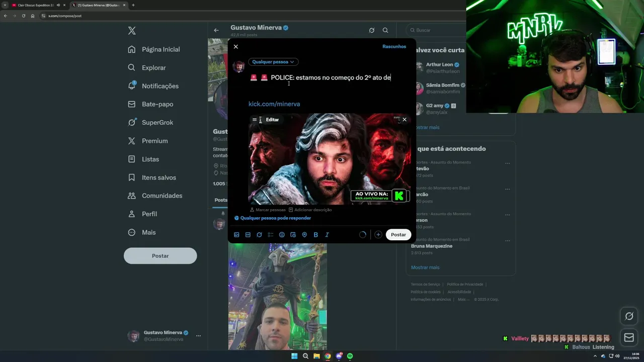Open Rascunhos drafts link
Viewport: 644px width, 362px height.
tap(394, 46)
